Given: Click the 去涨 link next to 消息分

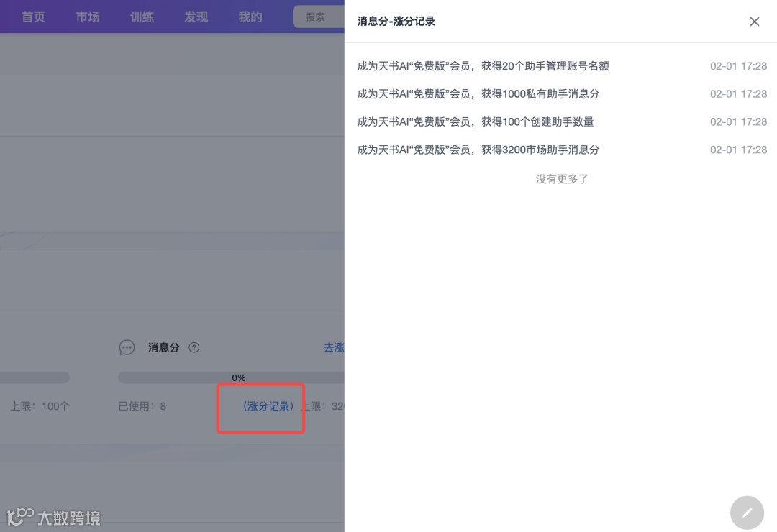Looking at the screenshot, I should click(334, 348).
